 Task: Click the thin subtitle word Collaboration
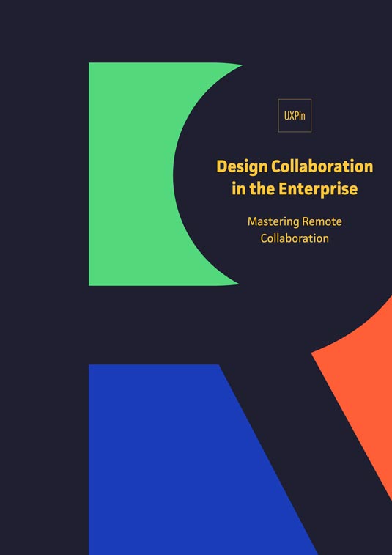(x=295, y=238)
